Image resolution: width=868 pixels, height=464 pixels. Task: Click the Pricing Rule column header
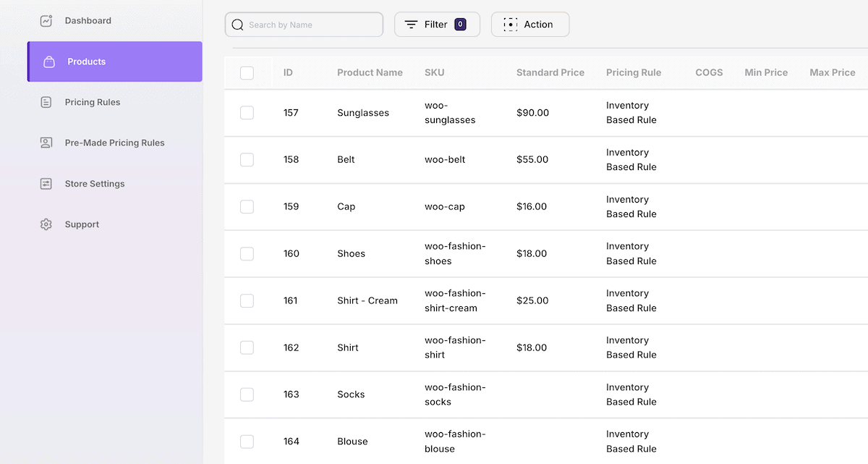(x=634, y=72)
